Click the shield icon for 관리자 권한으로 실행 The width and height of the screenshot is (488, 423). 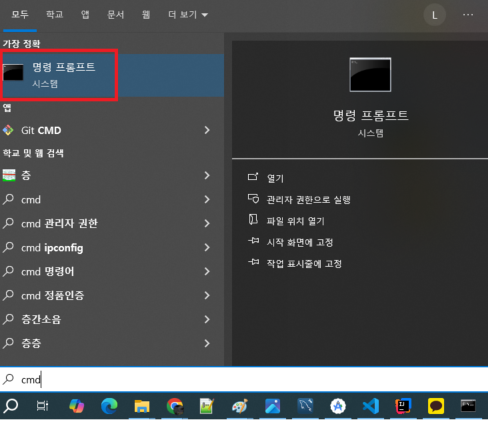[253, 199]
